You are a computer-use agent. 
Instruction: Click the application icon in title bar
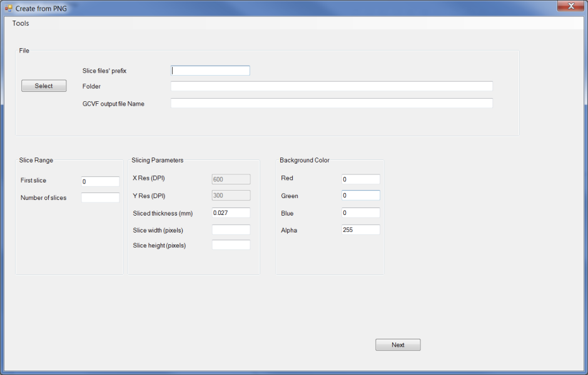coord(8,8)
